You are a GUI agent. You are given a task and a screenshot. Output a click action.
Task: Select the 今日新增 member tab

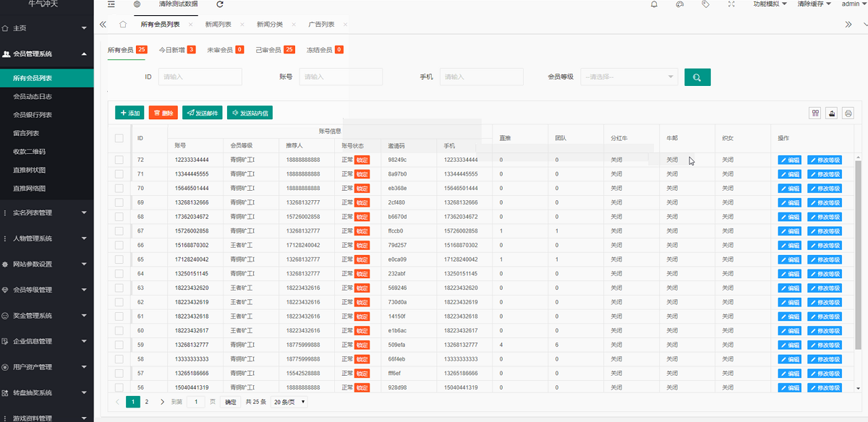click(x=176, y=50)
